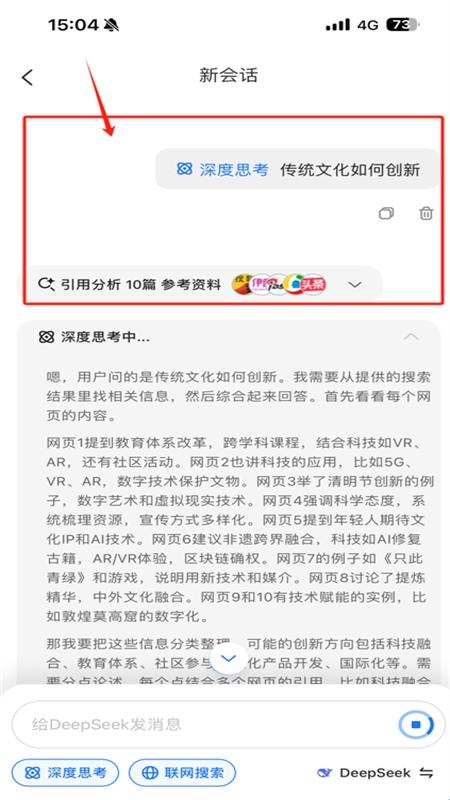Screen dimensions: 450x800
Task: Tap the 深度思考 tag in message bubble
Action: pos(222,169)
